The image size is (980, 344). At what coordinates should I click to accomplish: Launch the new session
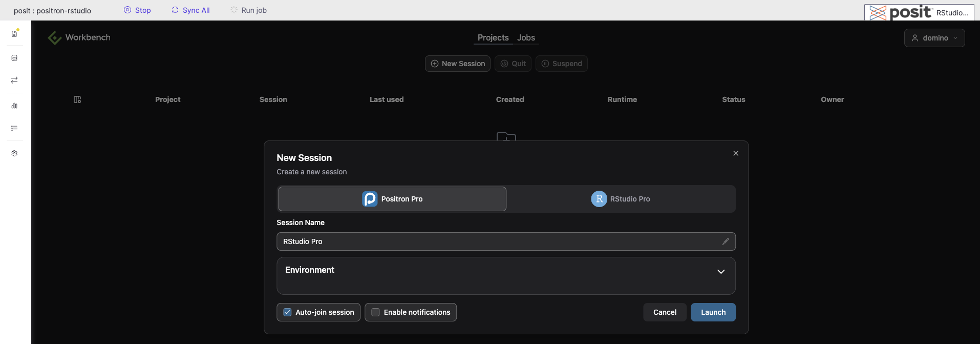point(713,312)
